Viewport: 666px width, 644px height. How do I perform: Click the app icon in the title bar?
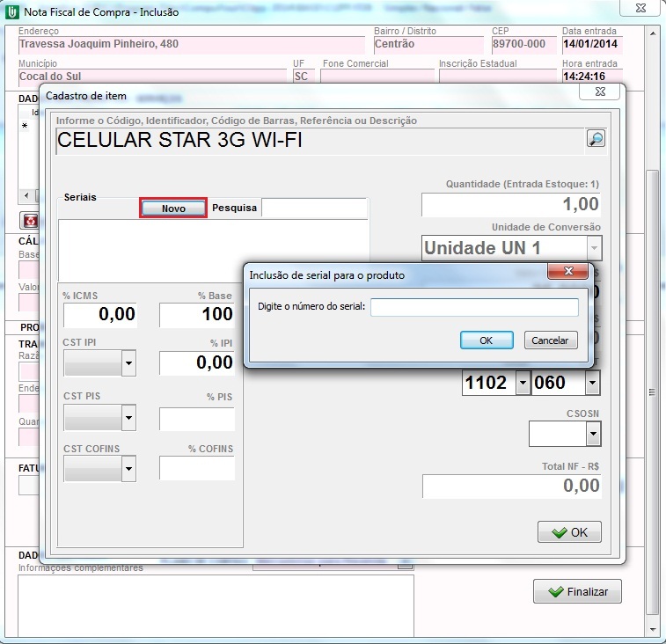pyautogui.click(x=11, y=11)
